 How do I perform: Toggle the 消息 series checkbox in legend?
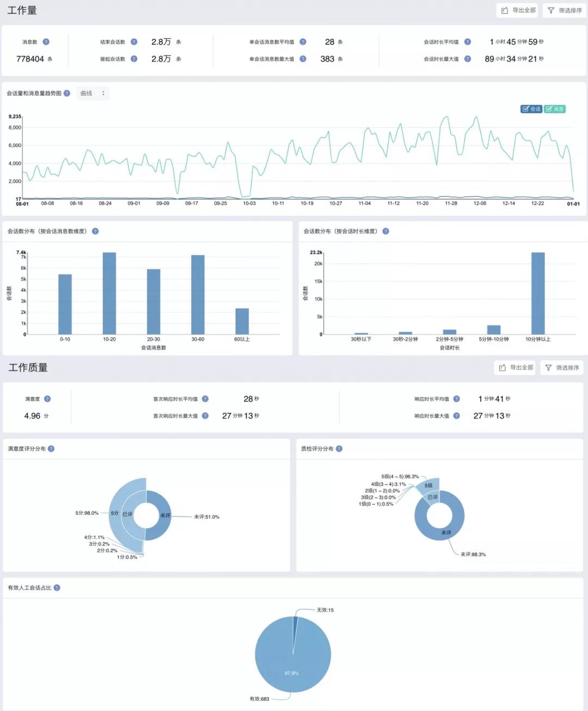click(555, 109)
